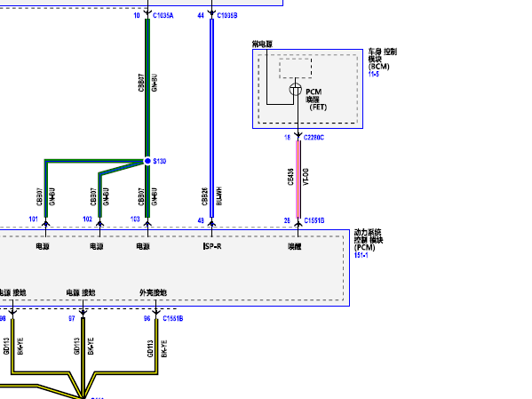Viewport: 532px width, 399px height.
Task: Select CBB07 label above pin 101
Action: point(39,197)
